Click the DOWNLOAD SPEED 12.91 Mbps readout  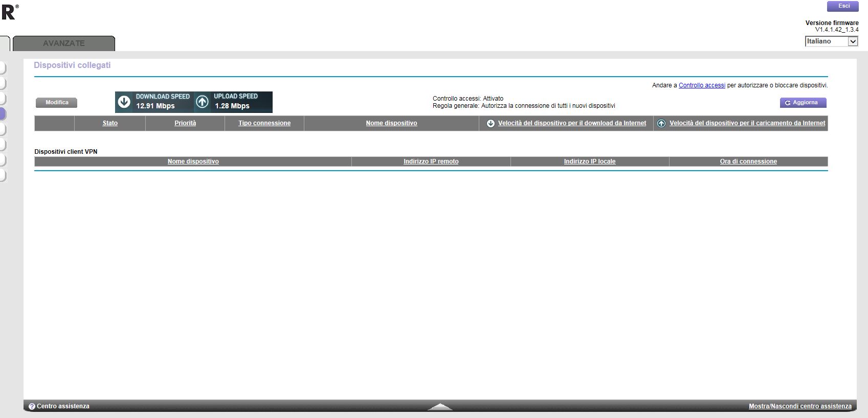click(163, 102)
